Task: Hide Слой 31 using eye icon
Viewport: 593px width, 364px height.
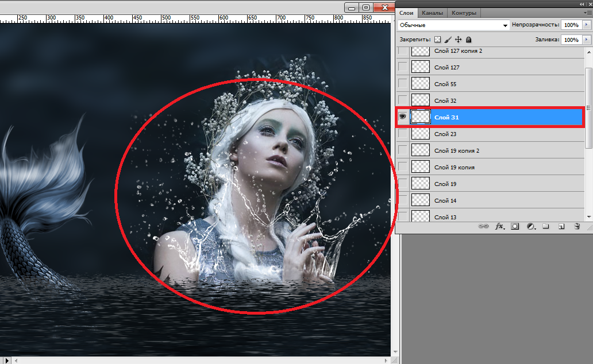Action: 403,117
